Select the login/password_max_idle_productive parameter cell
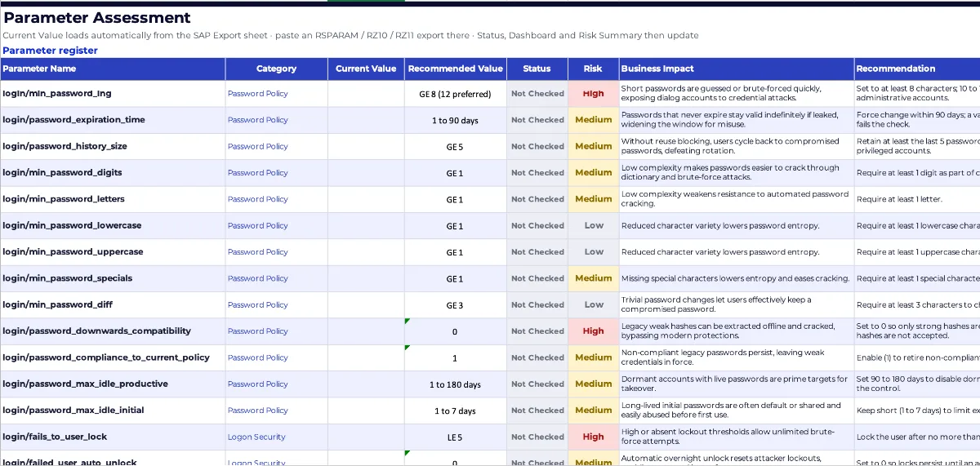This screenshot has width=980, height=466. [x=113, y=384]
